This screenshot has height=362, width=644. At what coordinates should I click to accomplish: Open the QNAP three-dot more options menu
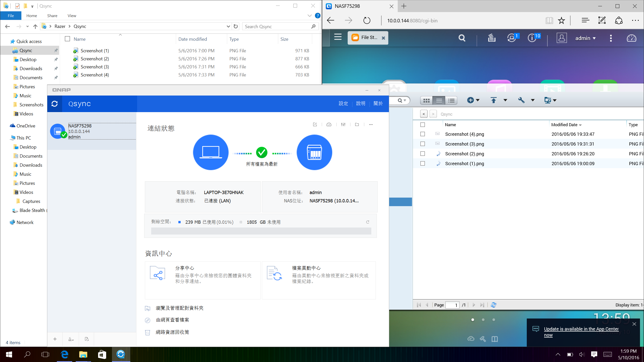611,38
